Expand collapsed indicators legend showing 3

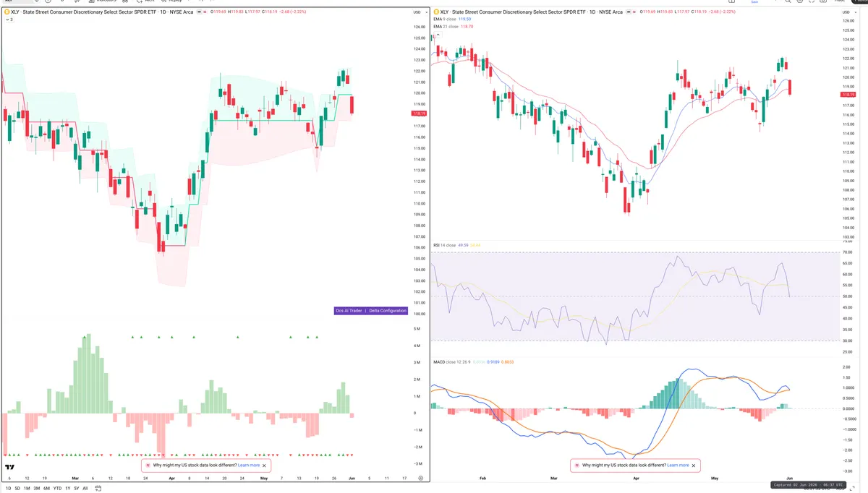click(9, 20)
